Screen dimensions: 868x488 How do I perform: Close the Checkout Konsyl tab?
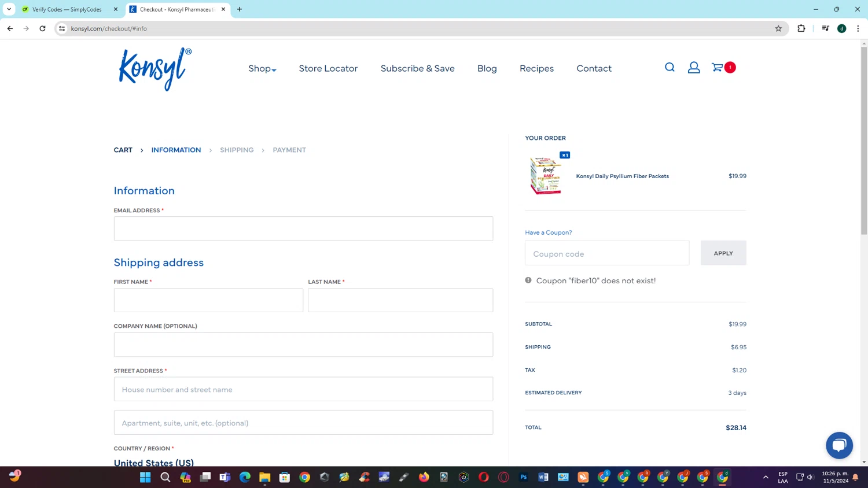click(x=223, y=9)
